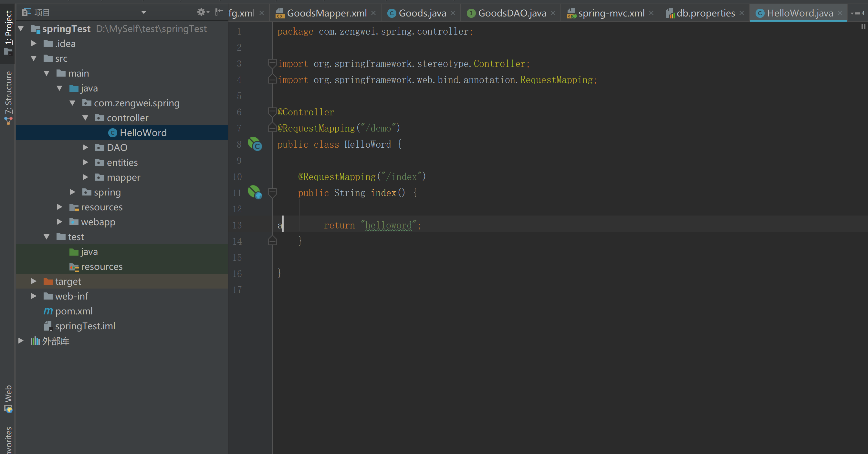The image size is (868, 454).
Task: Click Spring bean gutter icon on line 8
Action: [x=255, y=144]
